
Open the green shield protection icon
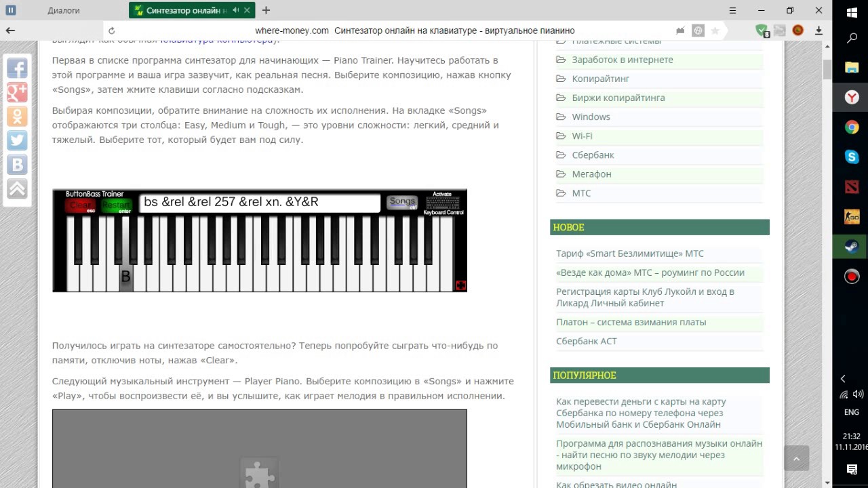[762, 30]
